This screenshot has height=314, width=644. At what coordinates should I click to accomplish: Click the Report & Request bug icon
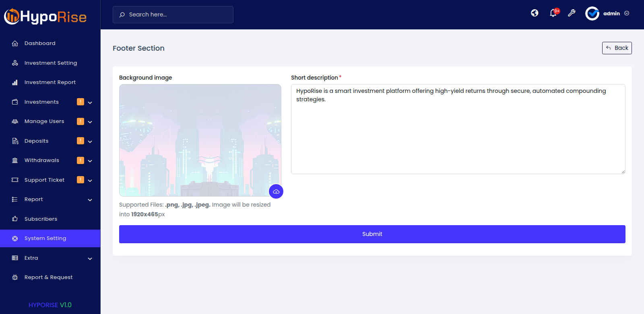tap(15, 277)
